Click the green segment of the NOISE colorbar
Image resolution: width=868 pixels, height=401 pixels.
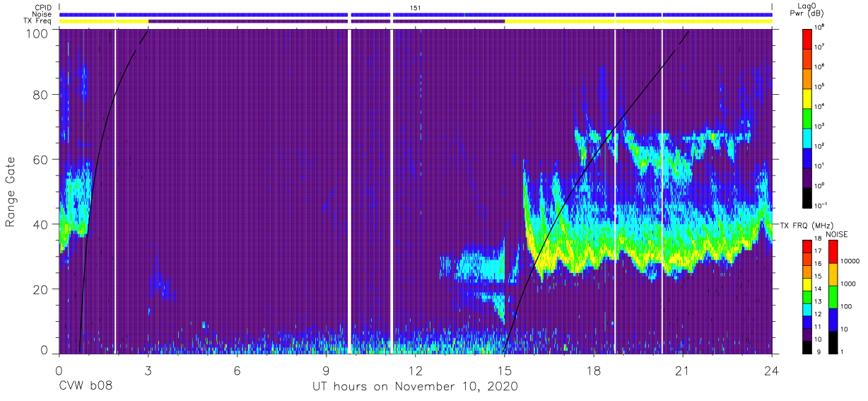tap(832, 297)
